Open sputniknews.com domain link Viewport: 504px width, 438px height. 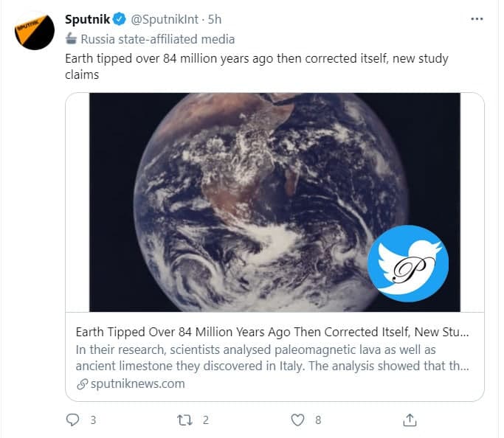pos(137,383)
